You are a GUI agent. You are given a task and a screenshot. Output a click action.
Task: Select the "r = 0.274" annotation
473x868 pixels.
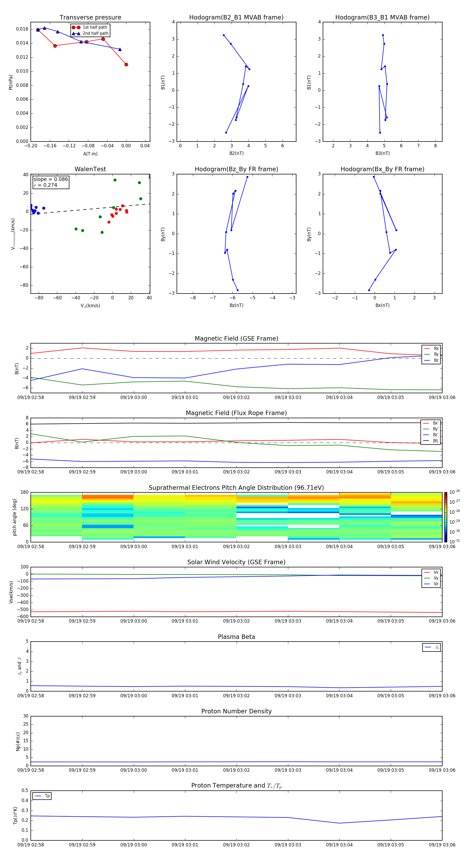45,185
